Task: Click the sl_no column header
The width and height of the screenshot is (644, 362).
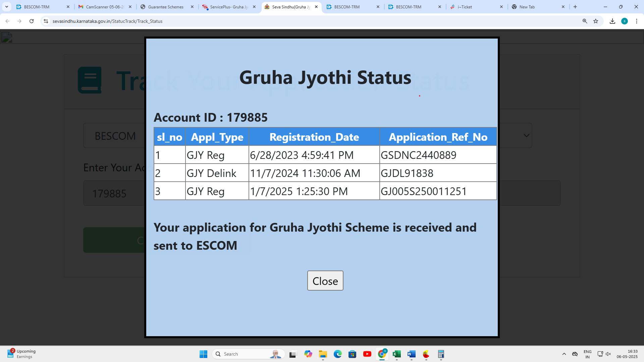Action: pyautogui.click(x=169, y=137)
